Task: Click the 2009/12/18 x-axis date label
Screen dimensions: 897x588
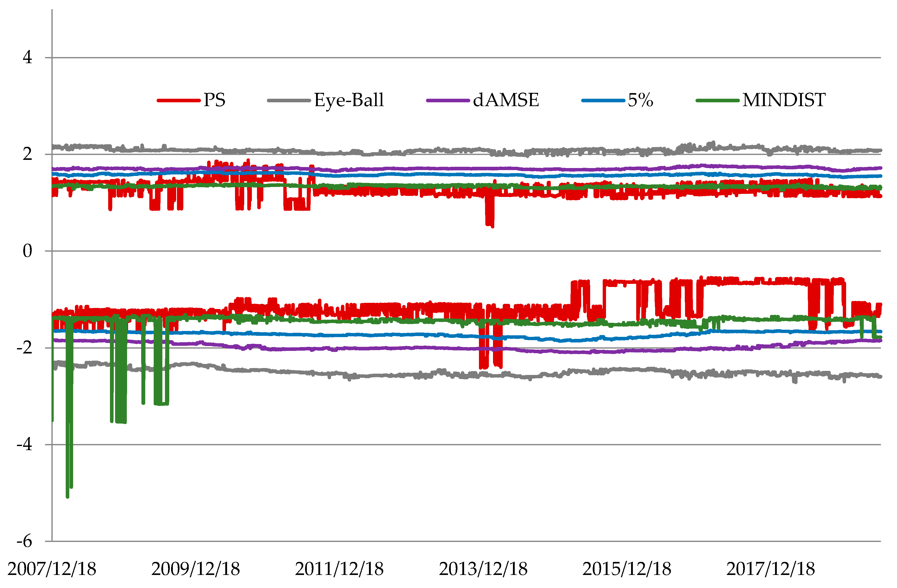Action: click(x=196, y=569)
